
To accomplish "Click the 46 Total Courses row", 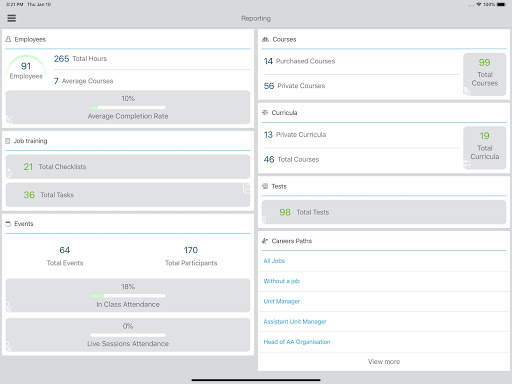I will point(361,159).
